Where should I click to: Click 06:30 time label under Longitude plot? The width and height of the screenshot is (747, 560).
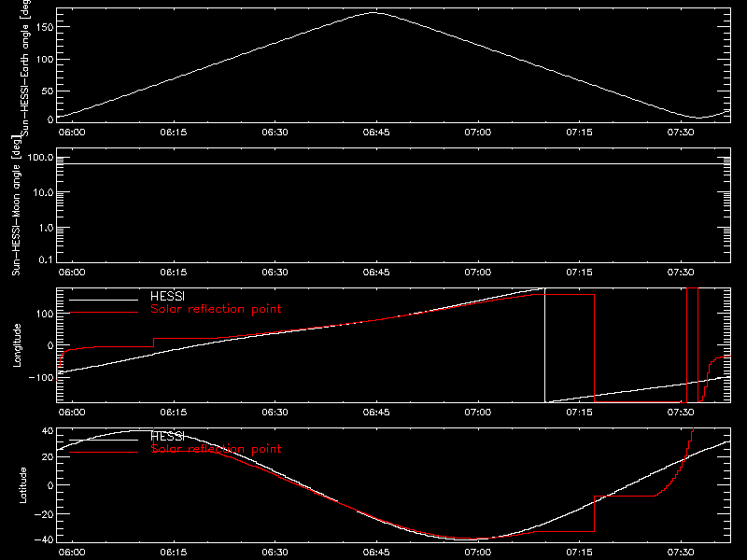pos(275,413)
